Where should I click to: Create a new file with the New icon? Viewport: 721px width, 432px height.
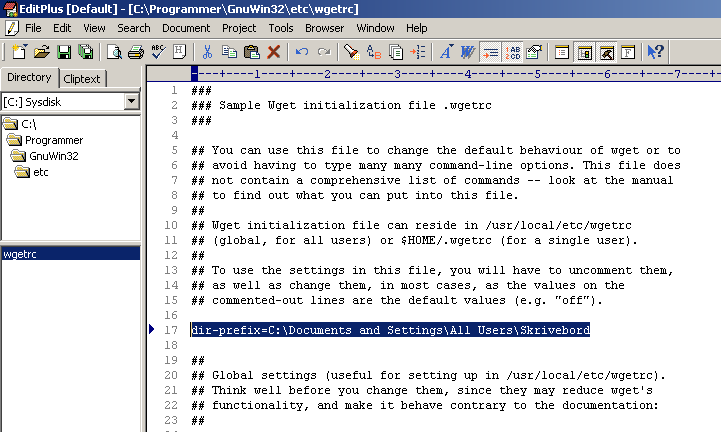(x=19, y=52)
